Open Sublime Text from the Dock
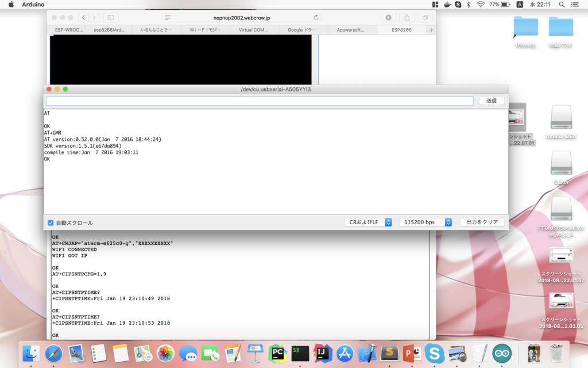Screen dimensions: 588x368 (390, 354)
